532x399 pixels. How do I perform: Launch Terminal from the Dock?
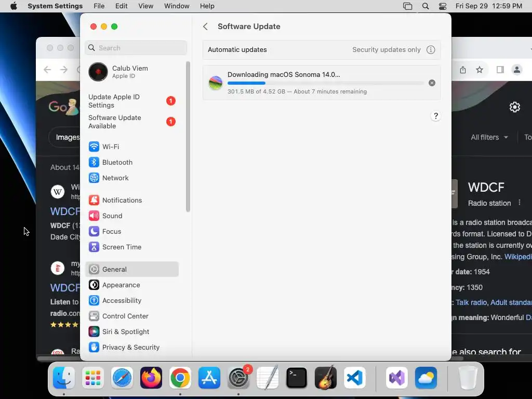(297, 378)
